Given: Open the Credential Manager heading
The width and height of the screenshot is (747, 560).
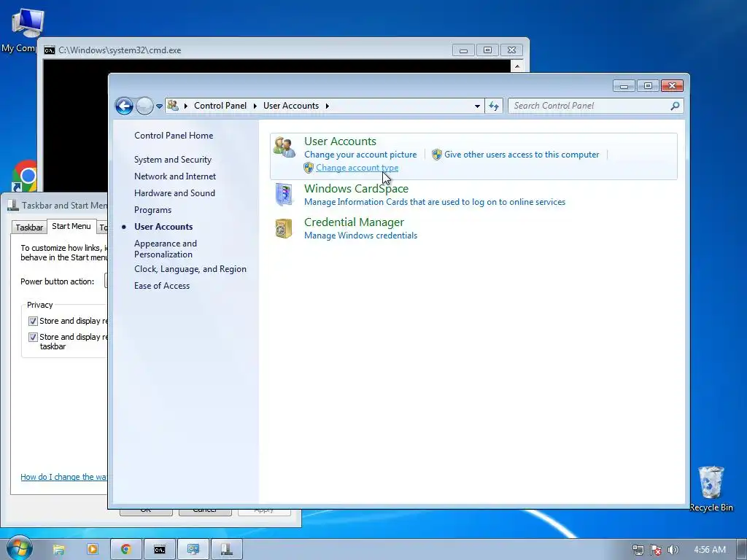Looking at the screenshot, I should pyautogui.click(x=354, y=222).
